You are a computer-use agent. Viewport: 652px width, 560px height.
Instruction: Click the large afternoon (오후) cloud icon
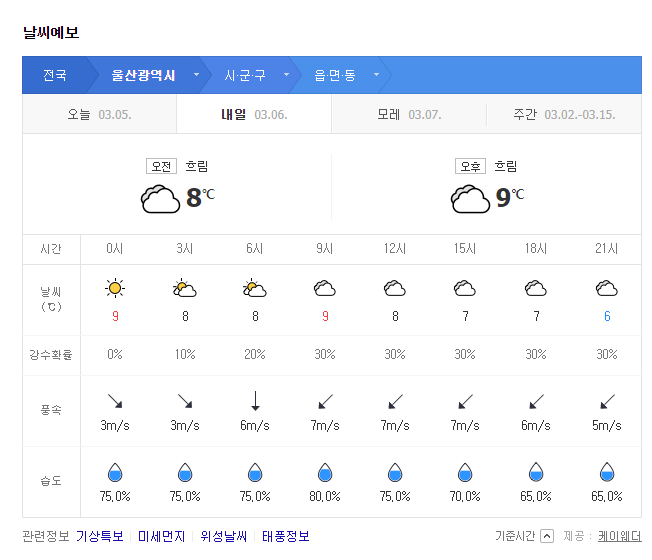(x=470, y=199)
